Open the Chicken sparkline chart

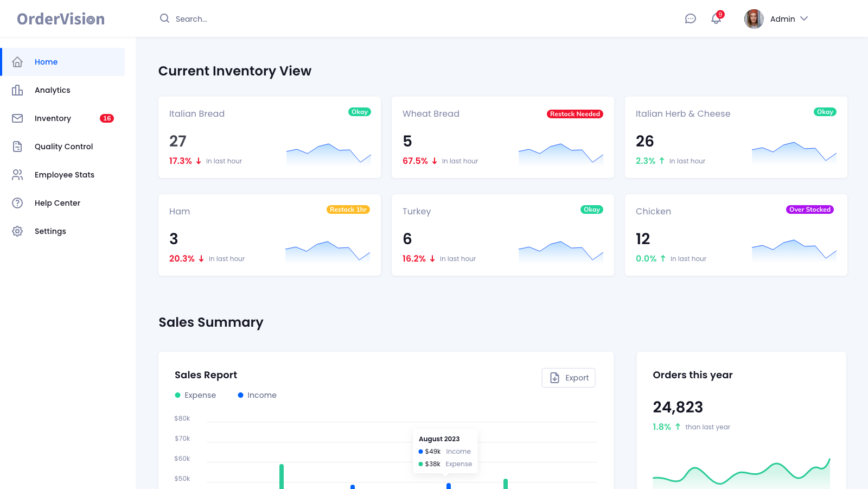794,250
